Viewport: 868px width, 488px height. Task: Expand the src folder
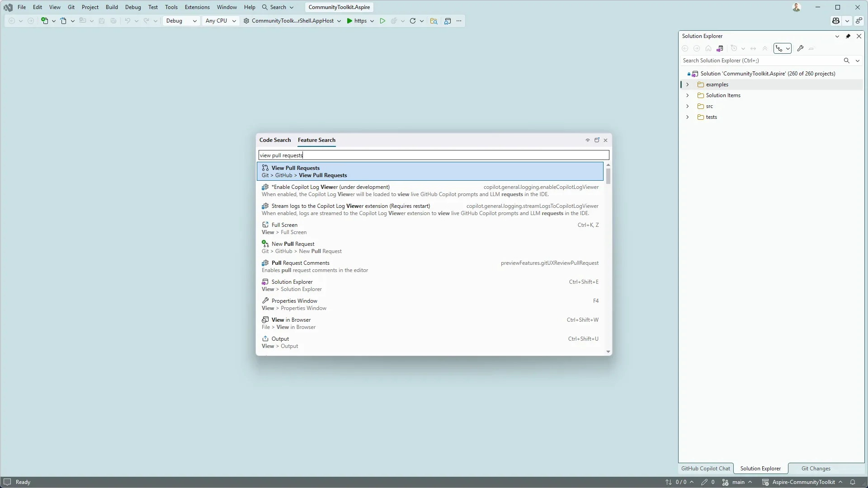(x=688, y=106)
